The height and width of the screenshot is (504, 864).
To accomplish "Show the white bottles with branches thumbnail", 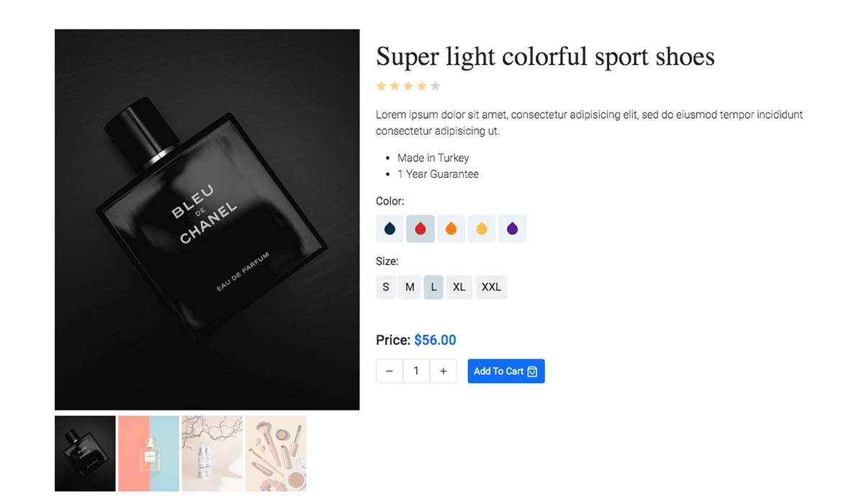I will click(212, 454).
